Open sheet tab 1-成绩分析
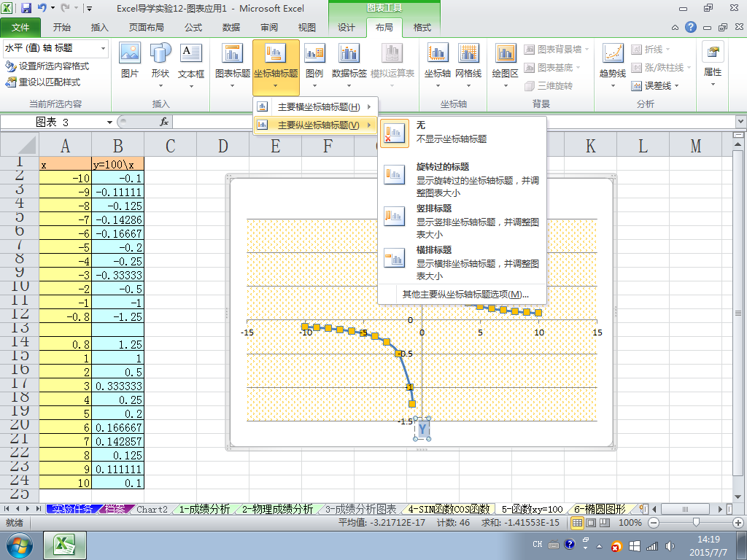747x560 pixels. [204, 509]
